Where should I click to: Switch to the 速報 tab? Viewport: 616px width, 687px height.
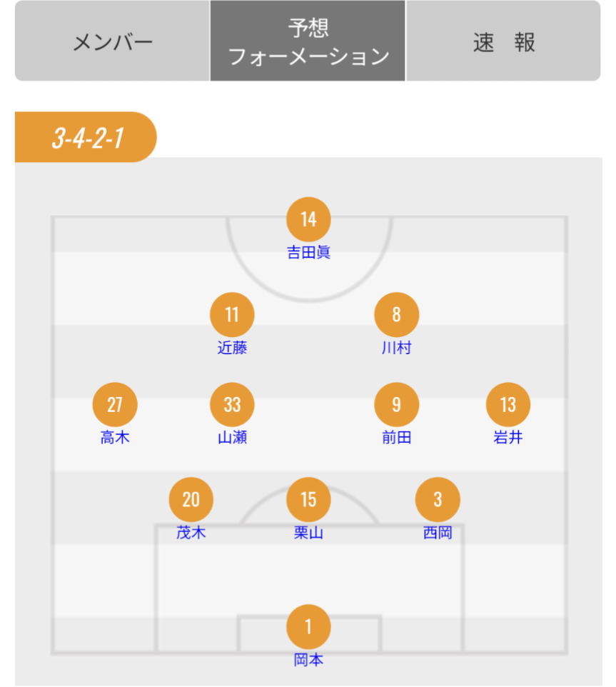[503, 41]
